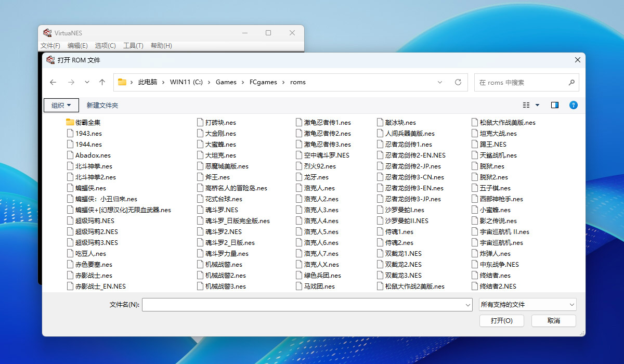Click 新建文件夹 to create a folder
The height and width of the screenshot is (364, 624).
[x=102, y=105]
